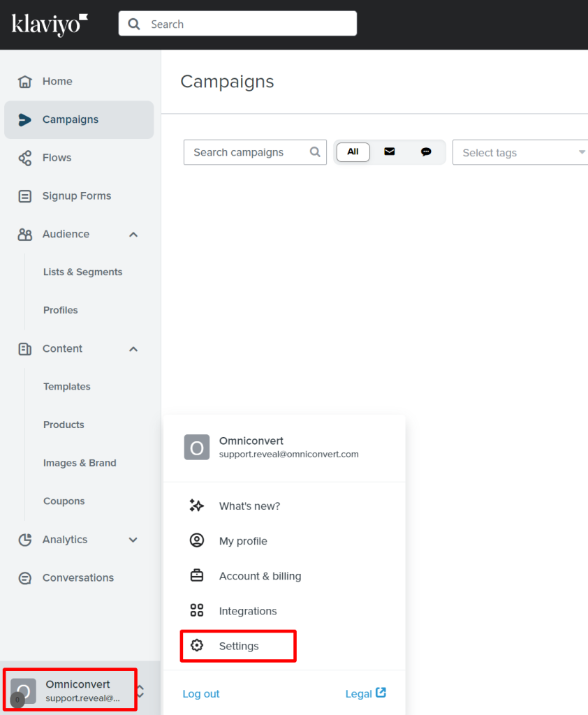The width and height of the screenshot is (588, 715).
Task: Open Conversations chat icon
Action: click(x=25, y=578)
